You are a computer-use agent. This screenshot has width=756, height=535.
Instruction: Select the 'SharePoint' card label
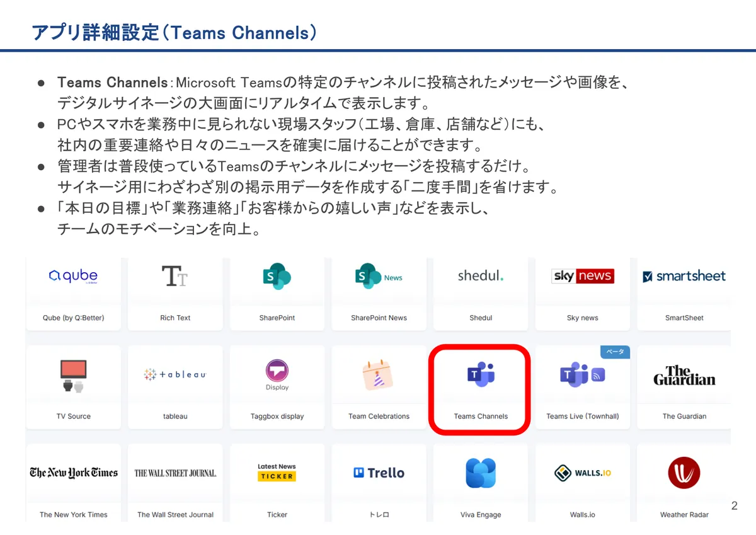[277, 318]
